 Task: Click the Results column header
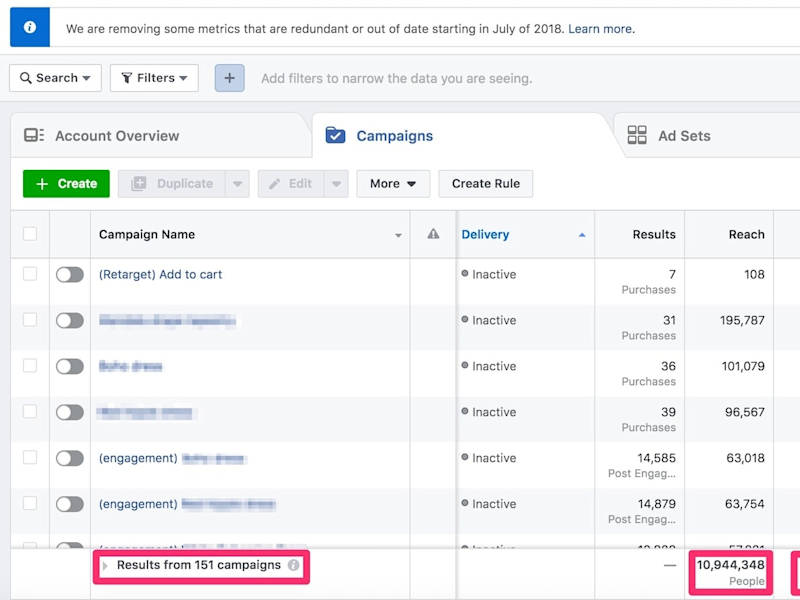654,235
